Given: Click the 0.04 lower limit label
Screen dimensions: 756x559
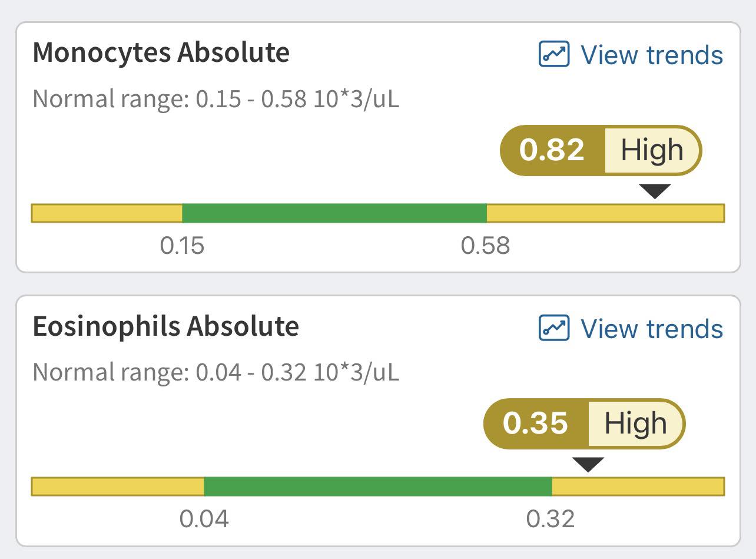Looking at the screenshot, I should 204,519.
